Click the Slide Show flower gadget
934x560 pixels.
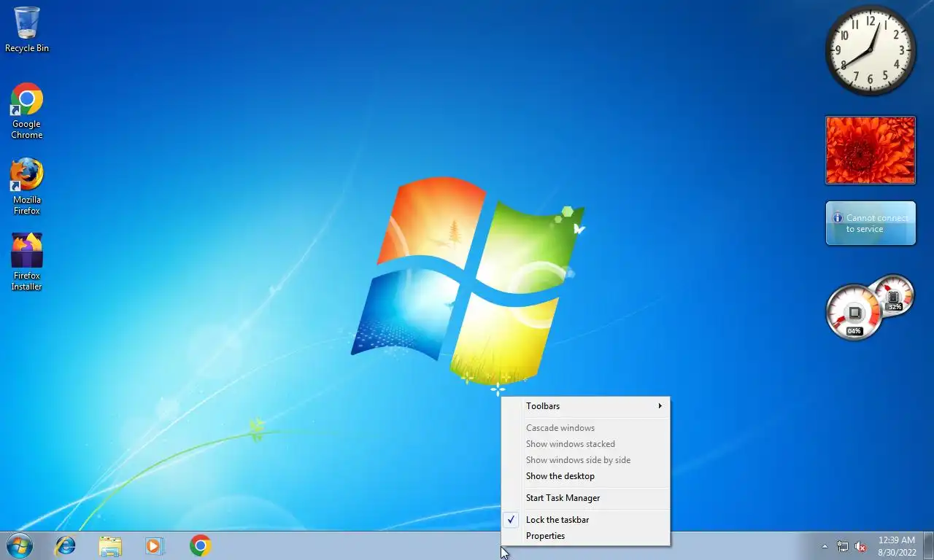coord(871,150)
